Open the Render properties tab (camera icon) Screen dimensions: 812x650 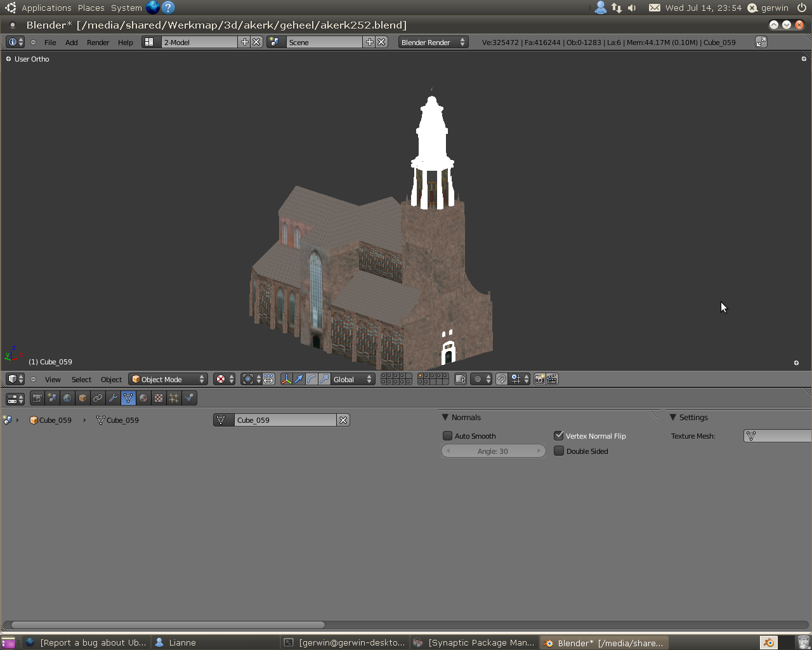37,398
